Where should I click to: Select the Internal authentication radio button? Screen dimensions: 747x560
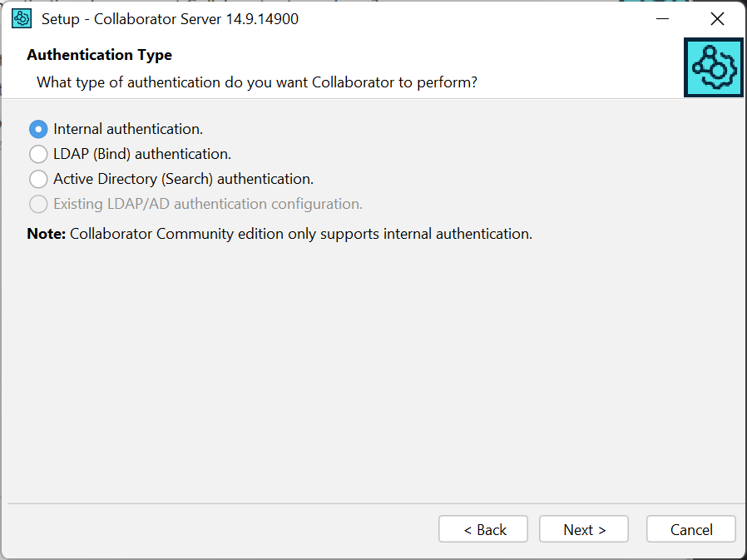(x=37, y=129)
